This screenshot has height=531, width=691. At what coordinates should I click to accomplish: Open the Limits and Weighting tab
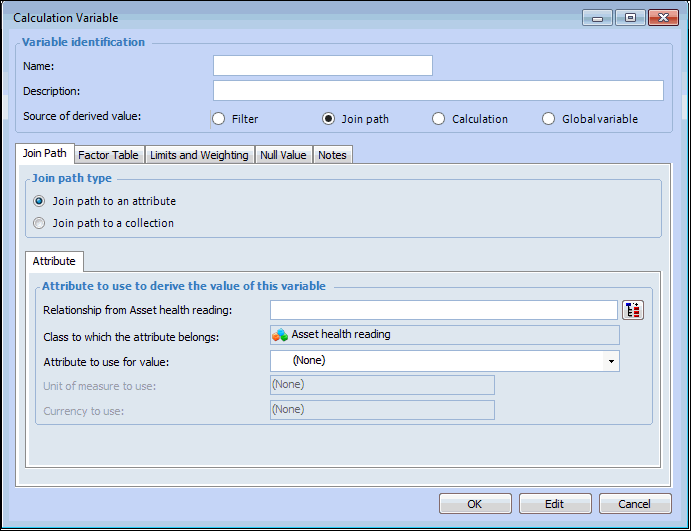(x=199, y=155)
